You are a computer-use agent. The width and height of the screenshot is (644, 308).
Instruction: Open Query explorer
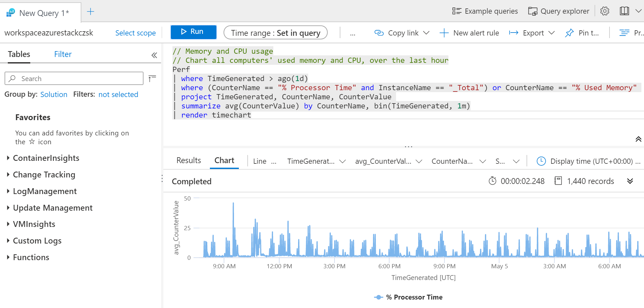[558, 11]
